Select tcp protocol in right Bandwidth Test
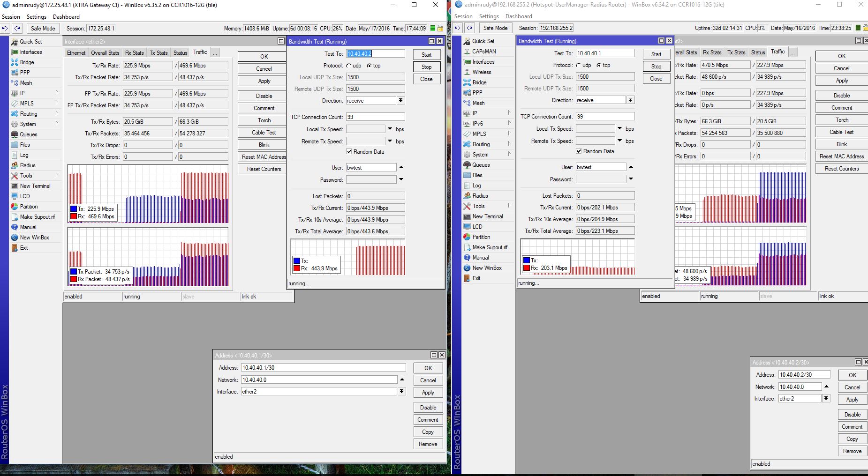 pos(599,65)
